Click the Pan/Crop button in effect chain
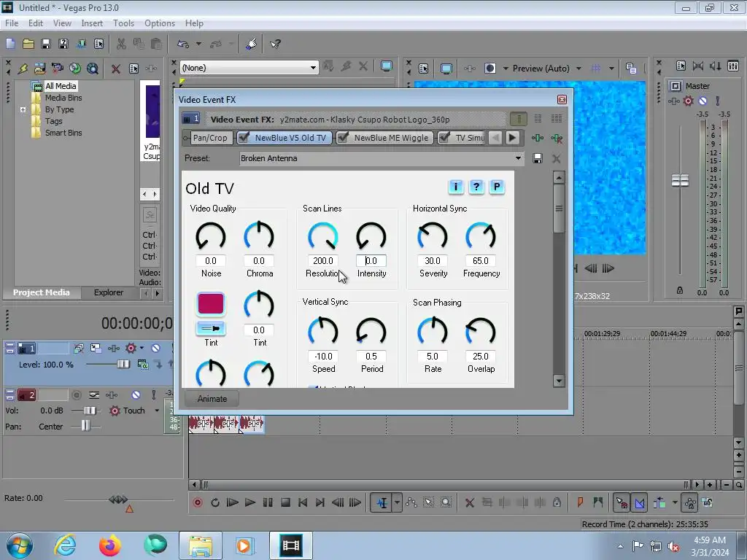The image size is (747, 560). (209, 138)
